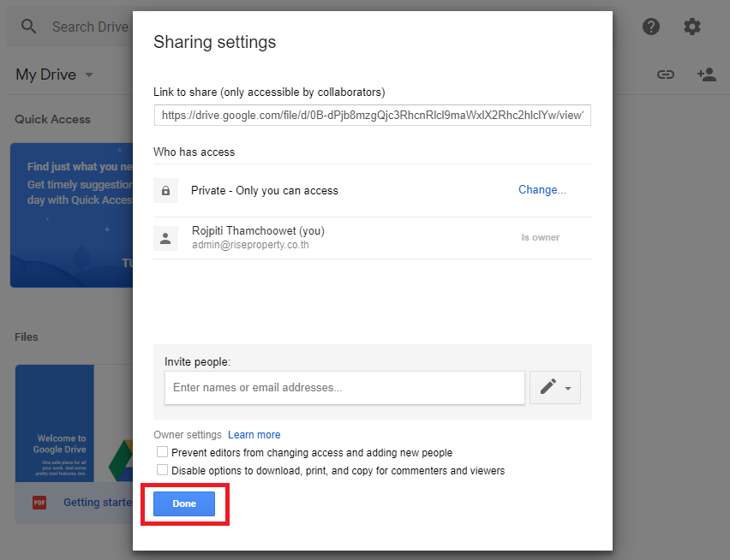Screen dimensions: 730x560
Task: Expand the My Drive dropdown arrow
Action: point(89,75)
